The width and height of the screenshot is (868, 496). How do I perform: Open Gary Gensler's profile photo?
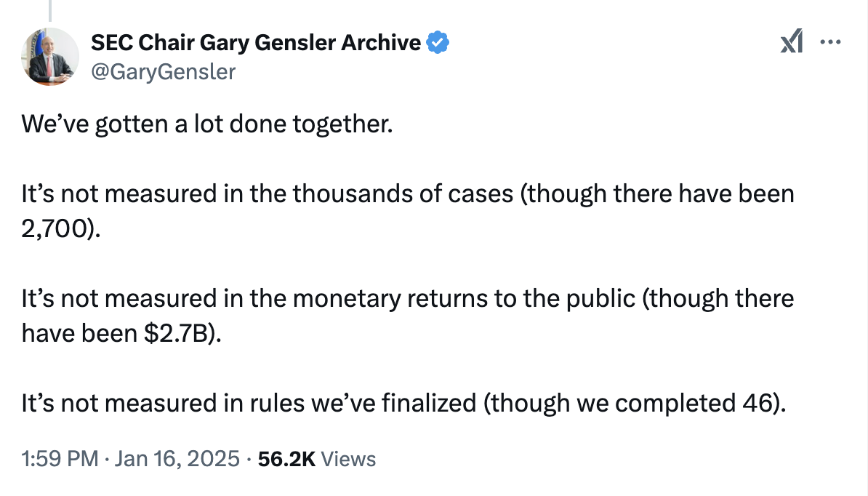(x=50, y=56)
